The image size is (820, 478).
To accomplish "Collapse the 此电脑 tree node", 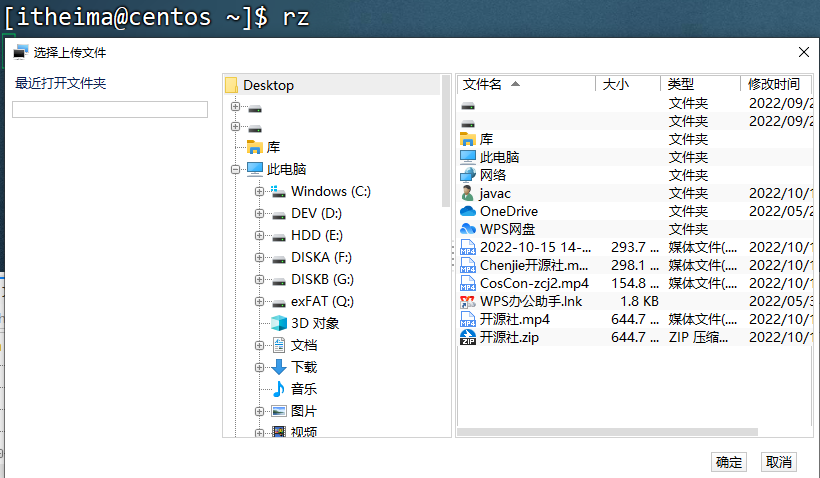I will coord(235,169).
